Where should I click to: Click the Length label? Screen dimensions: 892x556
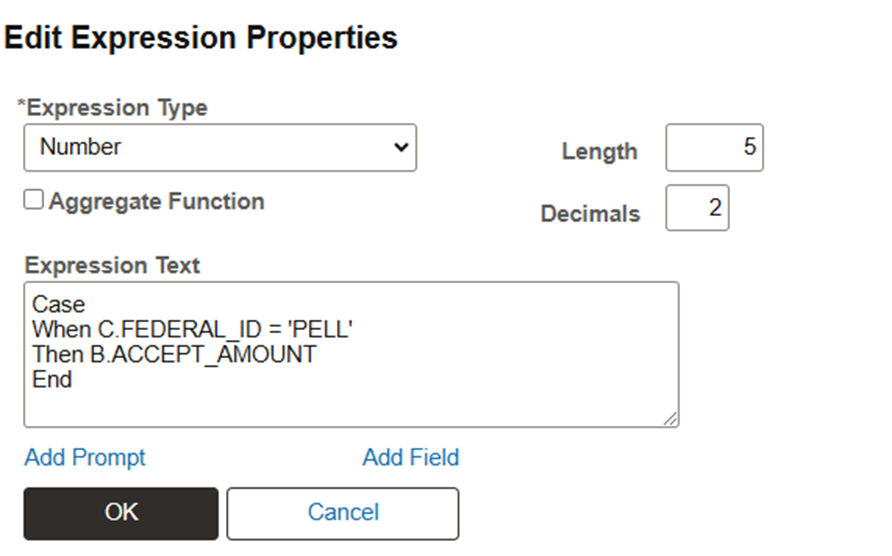click(x=599, y=152)
